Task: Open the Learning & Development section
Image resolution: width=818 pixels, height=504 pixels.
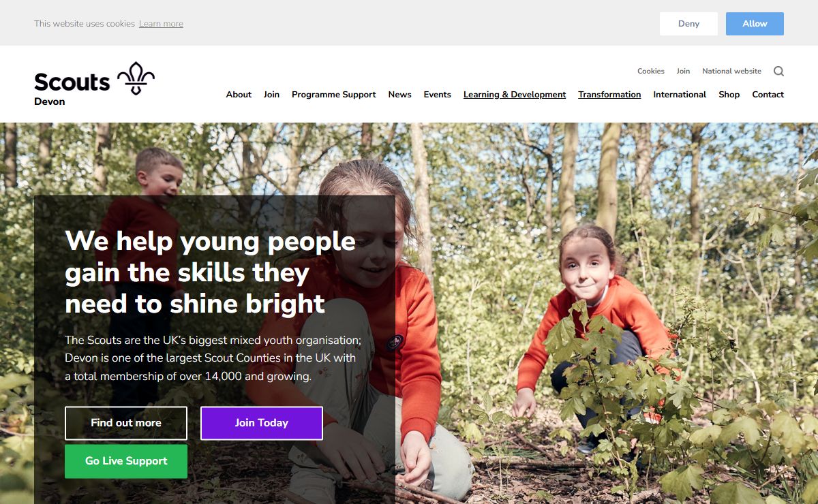Action: click(x=515, y=95)
